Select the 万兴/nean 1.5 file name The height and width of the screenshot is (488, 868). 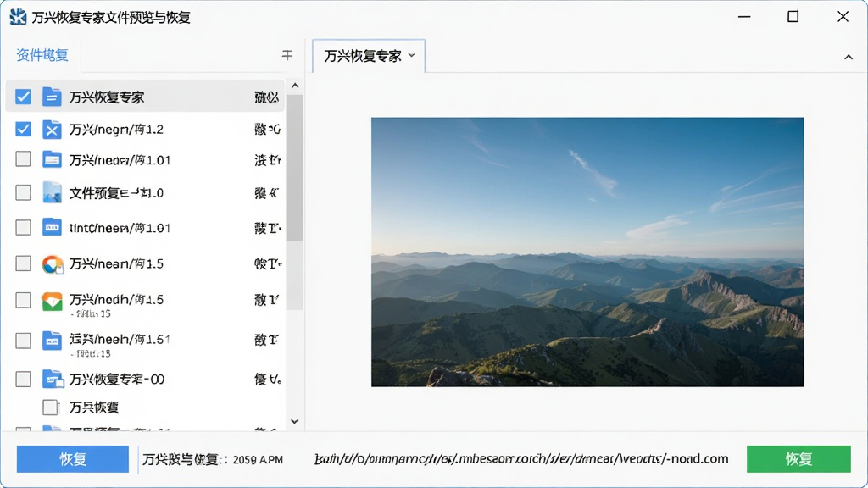pyautogui.click(x=116, y=264)
